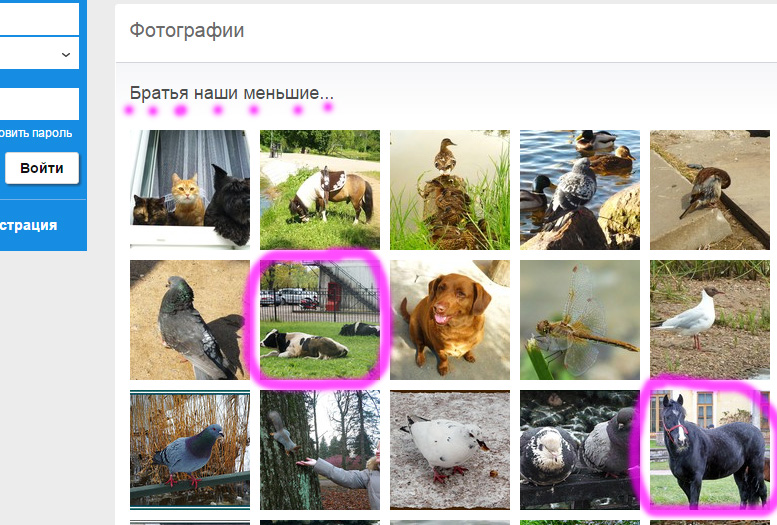Viewport: 777px width, 525px height.
Task: Click the Войти login button
Action: coord(42,168)
